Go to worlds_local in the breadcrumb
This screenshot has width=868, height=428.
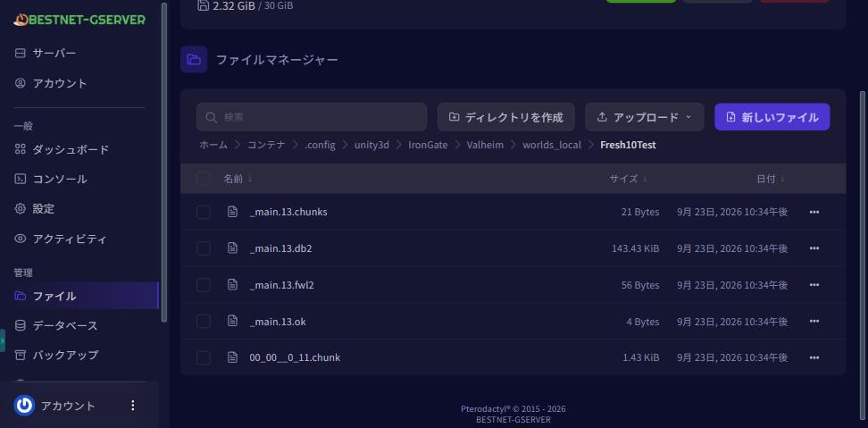(x=552, y=145)
